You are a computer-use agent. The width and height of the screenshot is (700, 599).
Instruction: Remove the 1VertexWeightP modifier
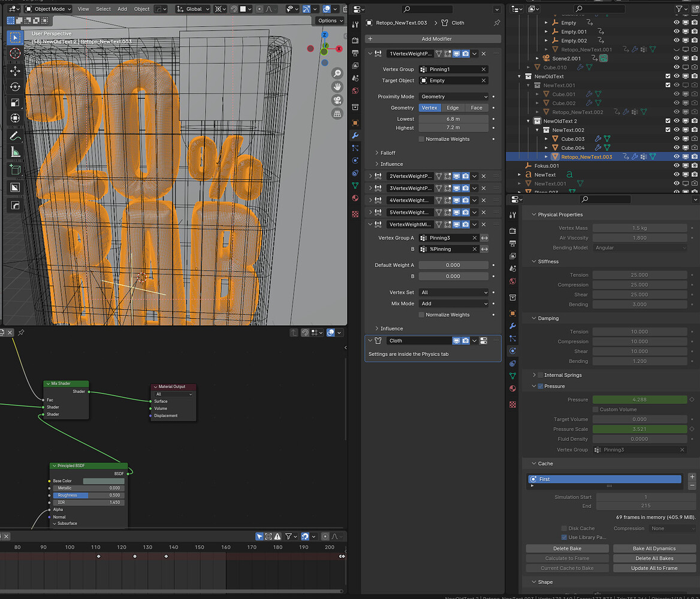(x=484, y=53)
